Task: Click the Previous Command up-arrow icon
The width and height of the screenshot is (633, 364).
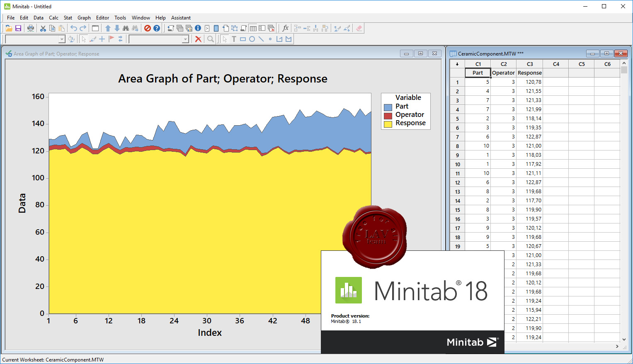Action: point(108,28)
